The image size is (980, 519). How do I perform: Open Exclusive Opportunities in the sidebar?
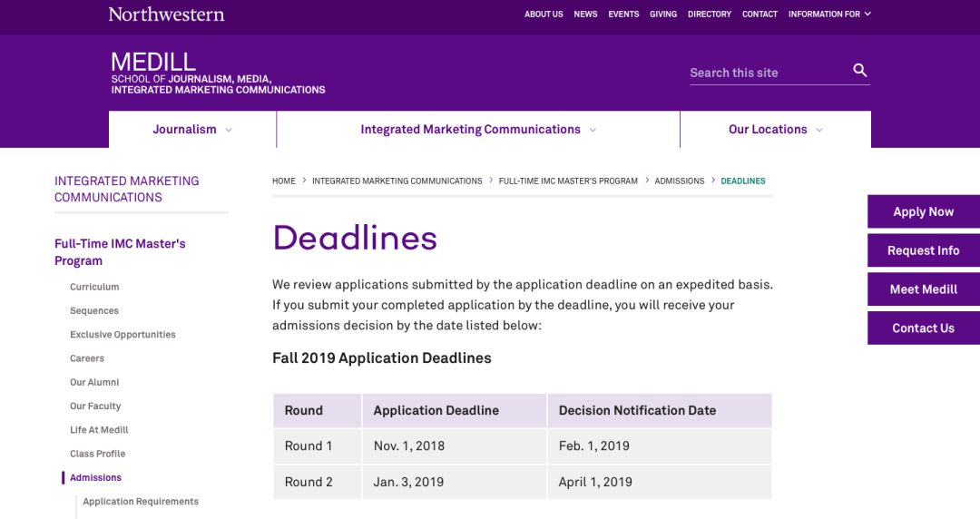point(122,334)
